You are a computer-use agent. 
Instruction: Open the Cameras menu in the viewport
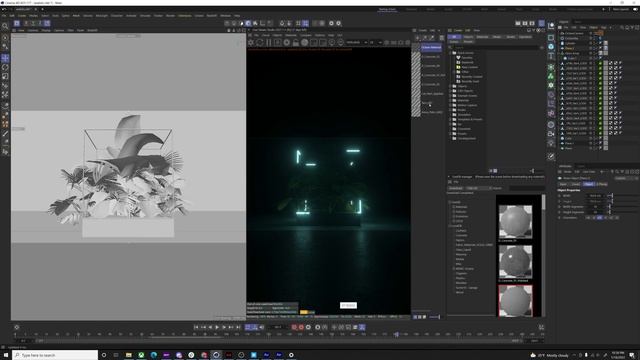[33, 30]
